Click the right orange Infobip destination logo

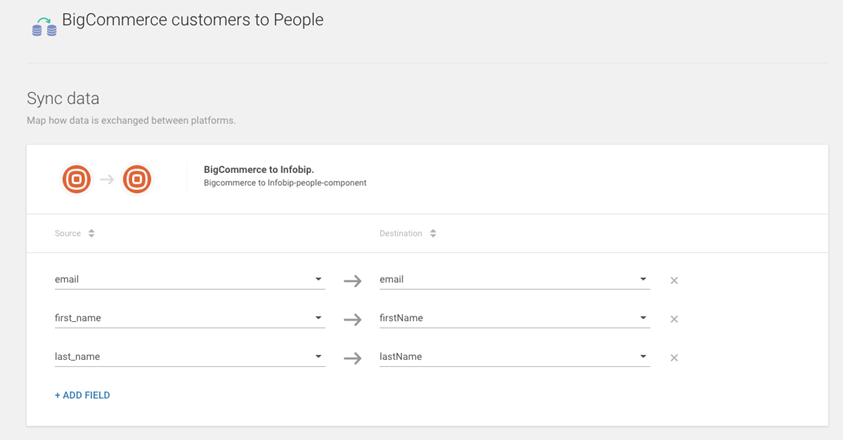pyautogui.click(x=137, y=179)
